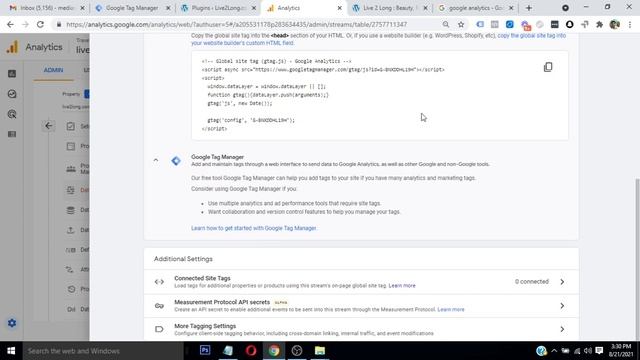
Task: Select the ADMIN tab
Action: click(53, 70)
